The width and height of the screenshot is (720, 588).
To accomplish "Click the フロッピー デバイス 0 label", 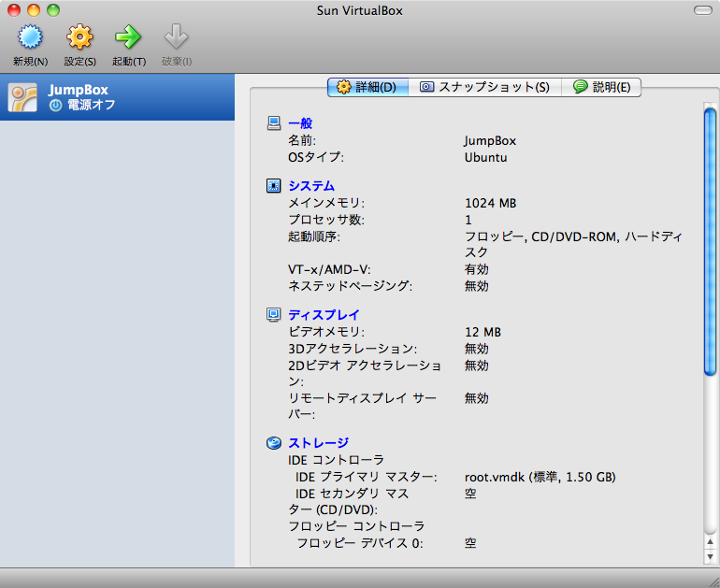I will [x=360, y=543].
